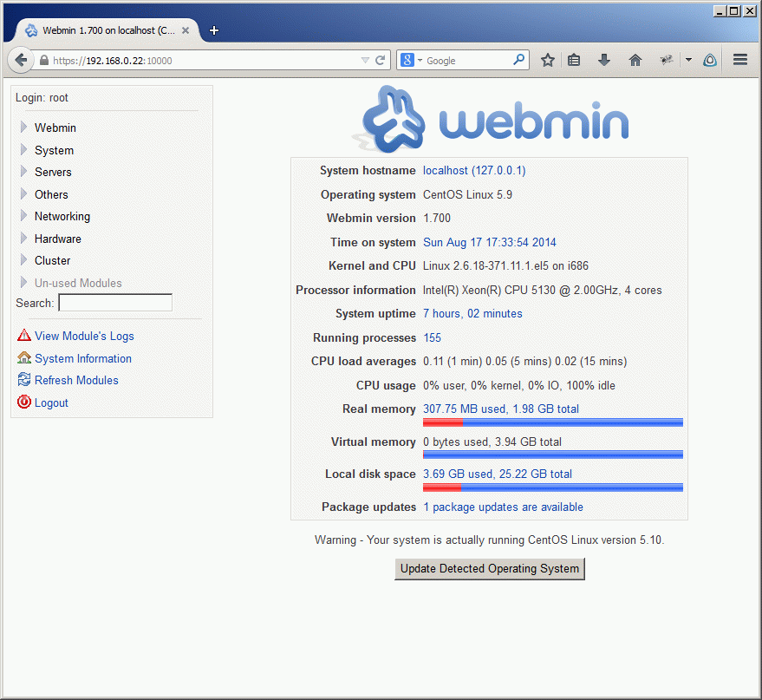Image resolution: width=762 pixels, height=700 pixels.
Task: Open the add-on dropdown arrow in toolbar
Action: tap(688, 60)
